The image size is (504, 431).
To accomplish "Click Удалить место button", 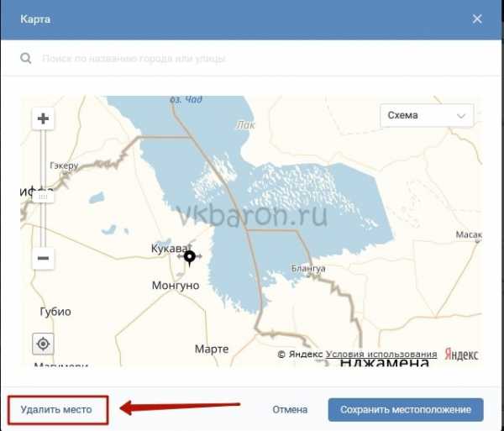I will [x=58, y=410].
